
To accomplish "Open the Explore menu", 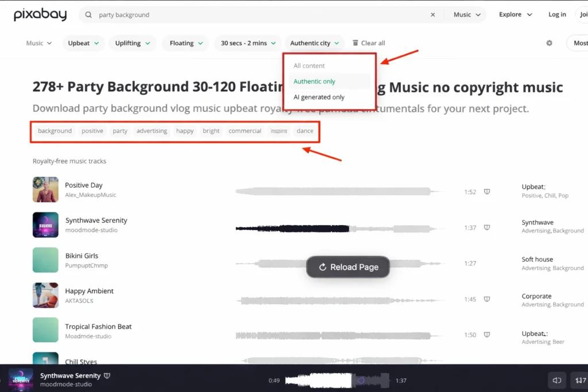I will point(514,14).
